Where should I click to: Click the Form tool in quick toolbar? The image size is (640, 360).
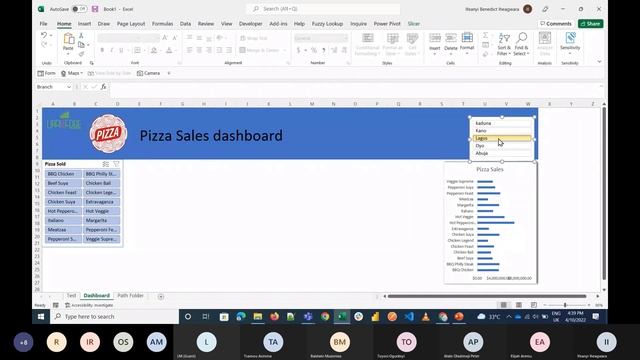(x=47, y=73)
